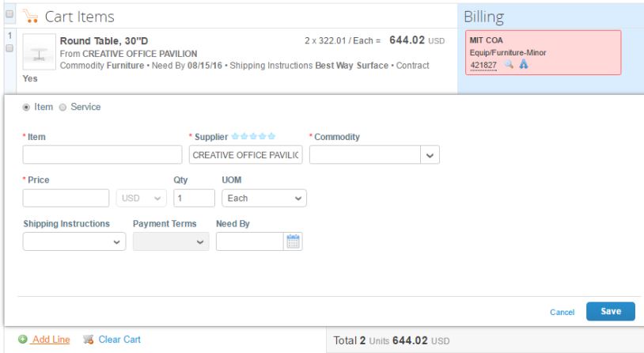The height and width of the screenshot is (353, 644).
Task: Open the Shipping Instructions dropdown
Action: coord(74,242)
